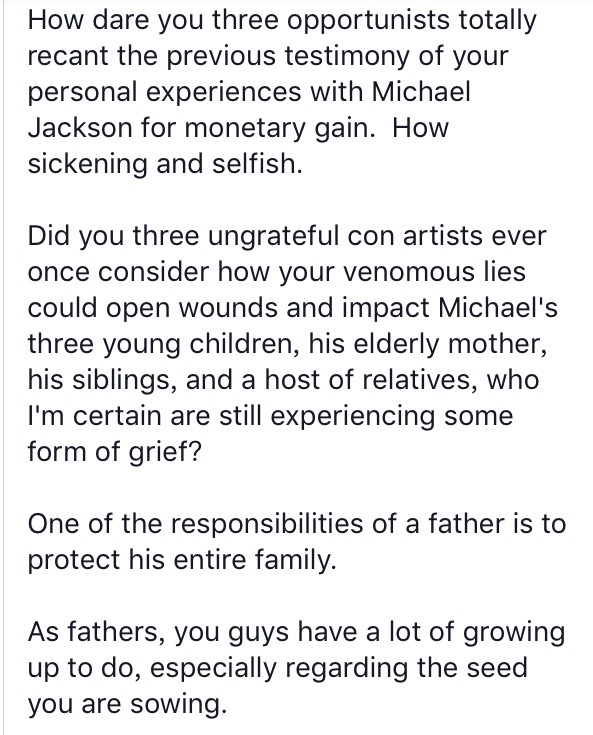Click the word "Michael's" in paragraph two
The width and height of the screenshot is (593, 735).
[498, 308]
